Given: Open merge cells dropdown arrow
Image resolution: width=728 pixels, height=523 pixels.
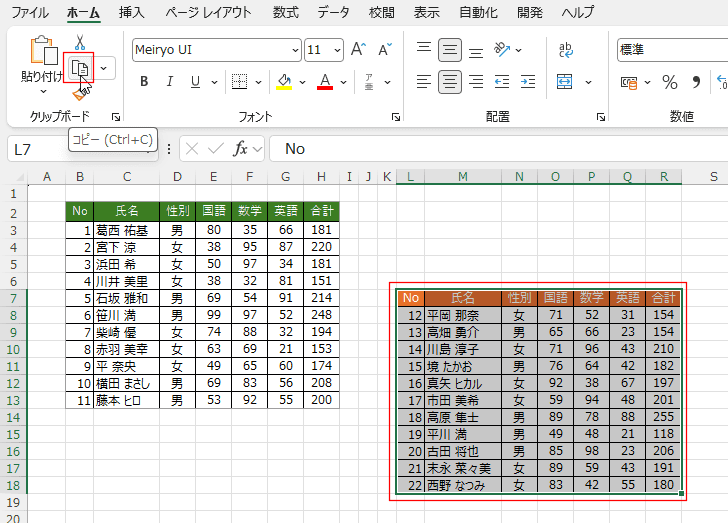Looking at the screenshot, I should (x=588, y=82).
